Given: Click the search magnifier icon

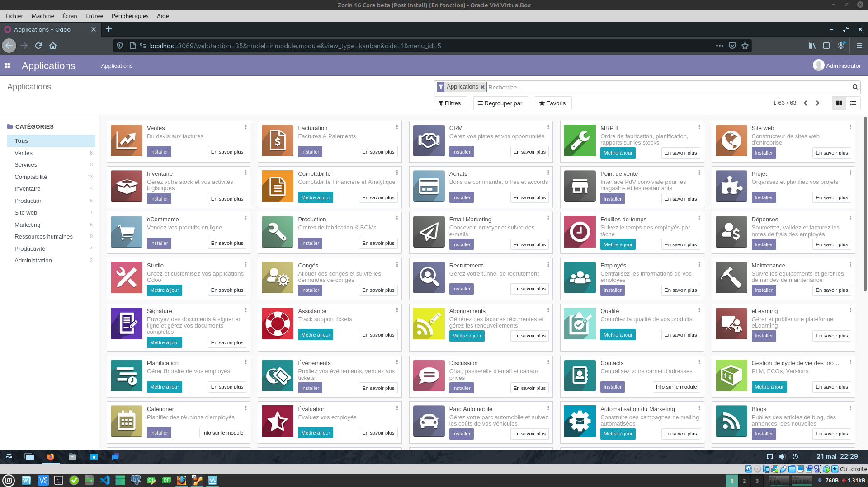Looking at the screenshot, I should (855, 87).
